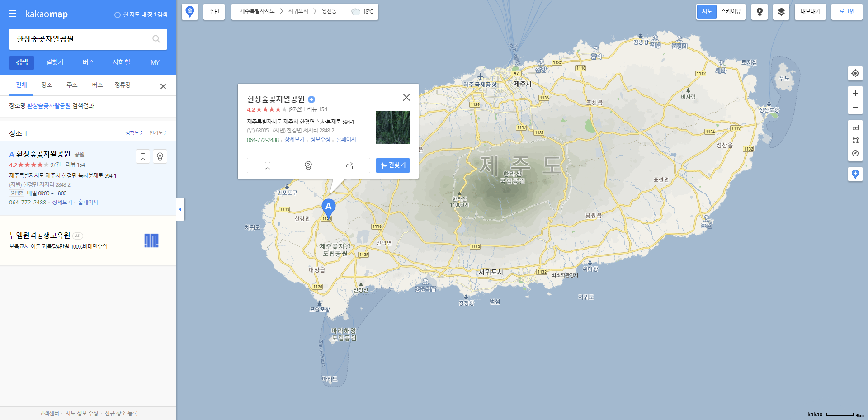
Task: Click the blue add-favorite pin button on the map
Action: click(x=855, y=174)
